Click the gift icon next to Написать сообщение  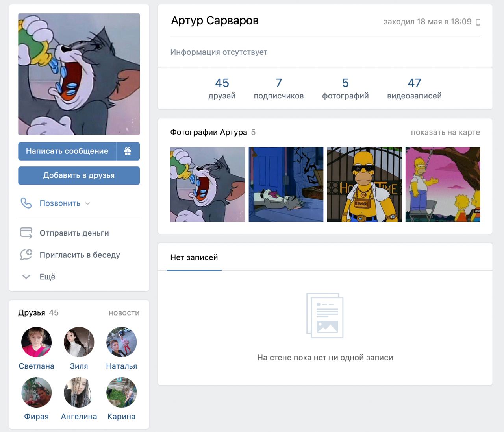coord(128,151)
